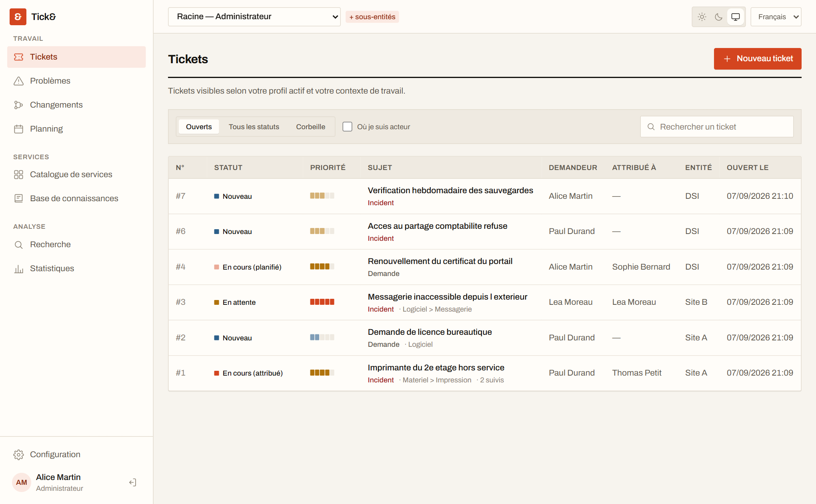Open ticket 'Acces au partage comptabilite refuse'
Viewport: 816px width, 504px height.
pyautogui.click(x=438, y=226)
